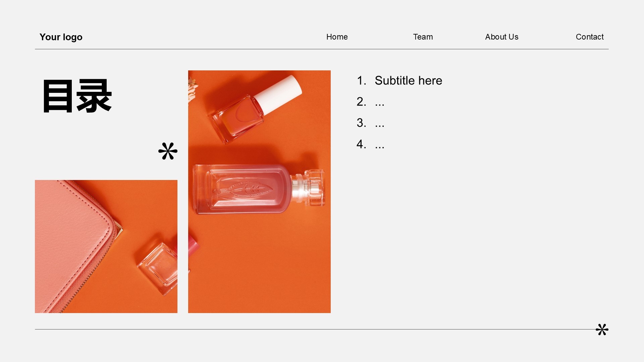Viewport: 644px width, 362px height.
Task: Open the Home navigation item
Action: (337, 37)
